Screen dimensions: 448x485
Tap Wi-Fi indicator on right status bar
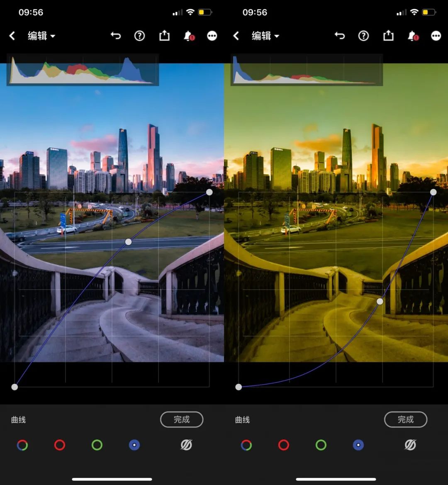[x=414, y=12]
